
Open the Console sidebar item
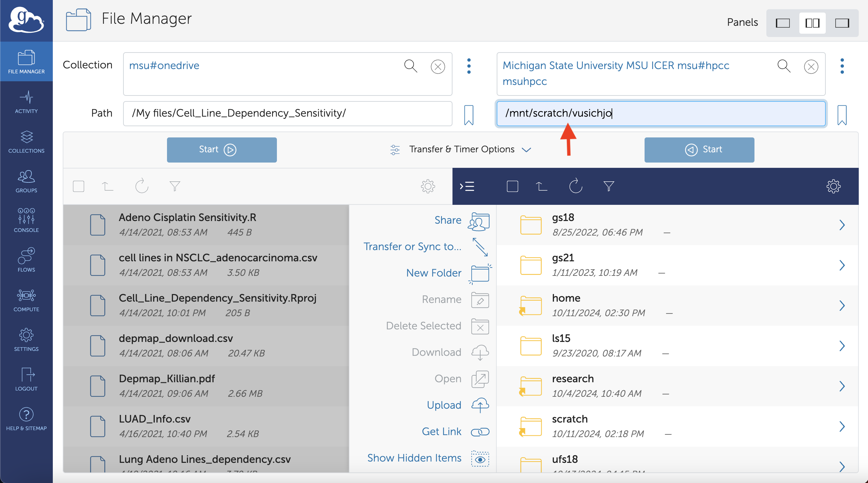pos(26,221)
